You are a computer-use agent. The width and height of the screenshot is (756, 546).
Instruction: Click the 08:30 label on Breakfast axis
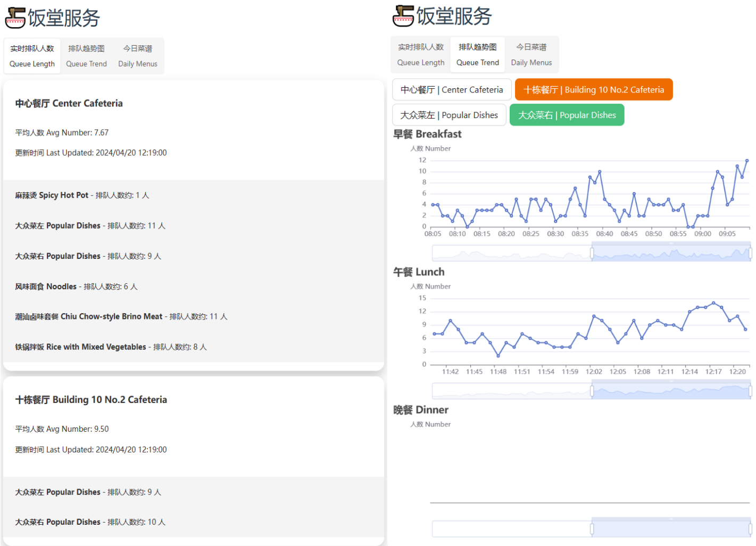click(555, 234)
